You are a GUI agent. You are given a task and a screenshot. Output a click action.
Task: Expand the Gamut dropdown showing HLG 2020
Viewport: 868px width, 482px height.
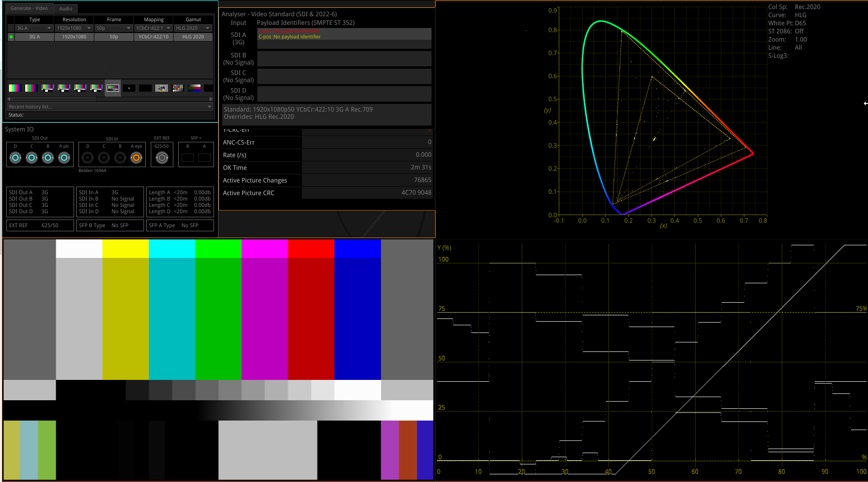tap(193, 28)
